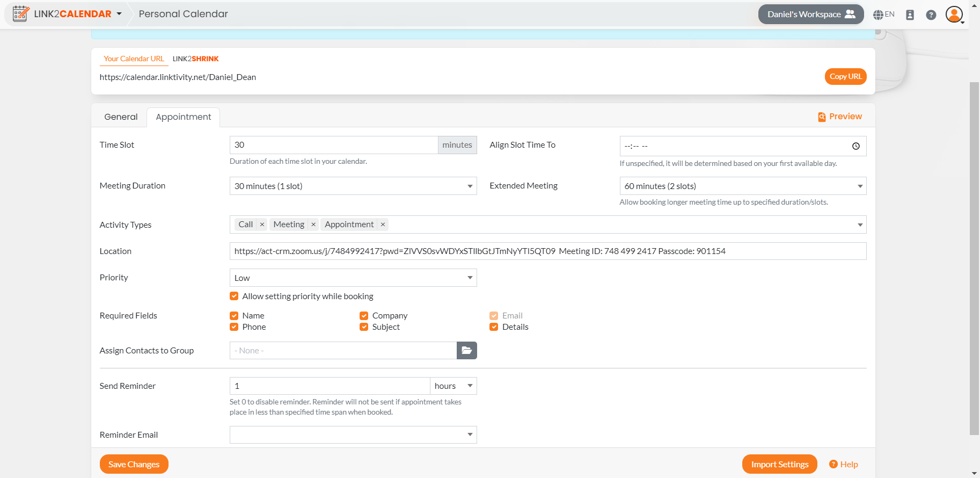
Task: Click the Import Settings button
Action: click(780, 465)
